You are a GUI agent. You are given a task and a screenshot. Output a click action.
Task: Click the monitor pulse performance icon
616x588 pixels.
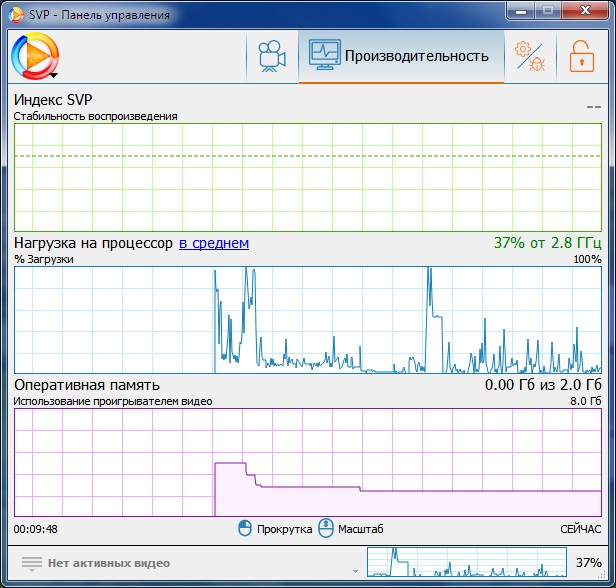[x=324, y=55]
